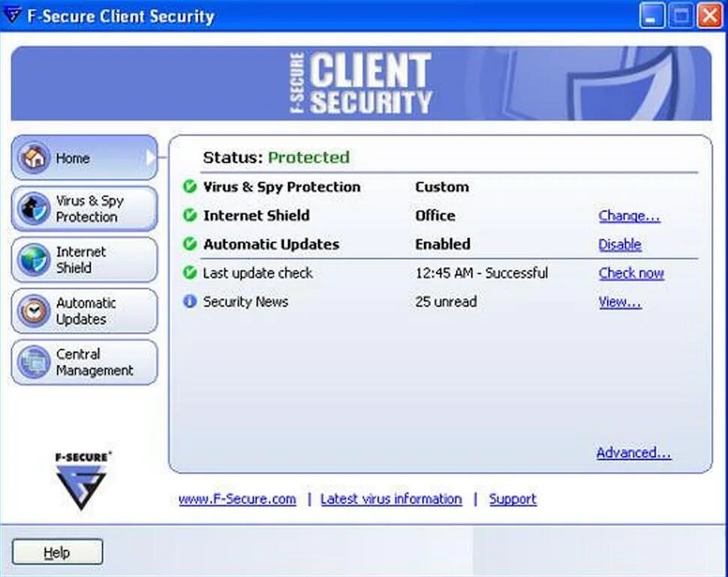Click green check icon beside Virus & Spy Protection

click(190, 187)
